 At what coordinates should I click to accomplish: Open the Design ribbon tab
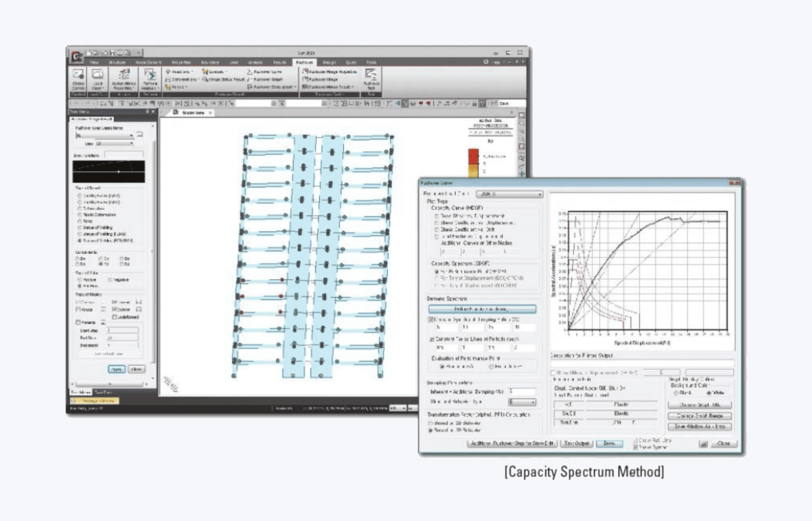[x=329, y=62]
